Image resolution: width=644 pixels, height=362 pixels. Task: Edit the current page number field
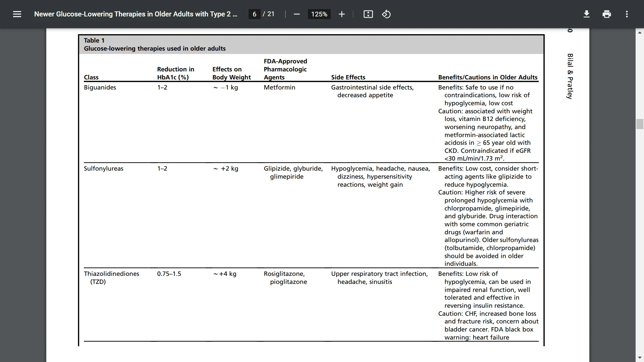click(x=254, y=14)
